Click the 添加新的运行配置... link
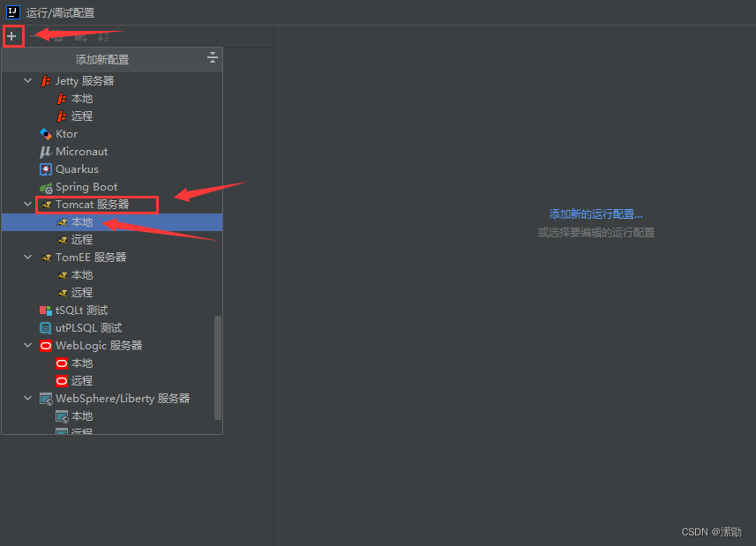This screenshot has width=756, height=546. tap(596, 214)
